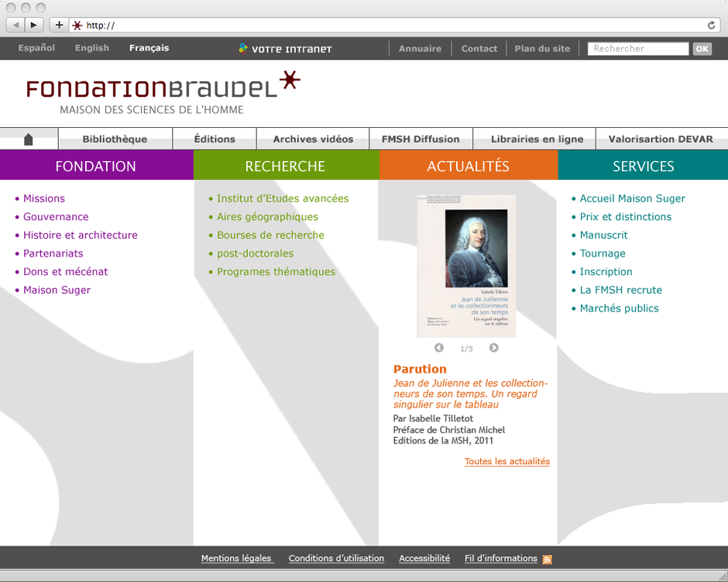Open Bourses de recherche link
Image resolution: width=728 pixels, height=582 pixels.
[271, 235]
